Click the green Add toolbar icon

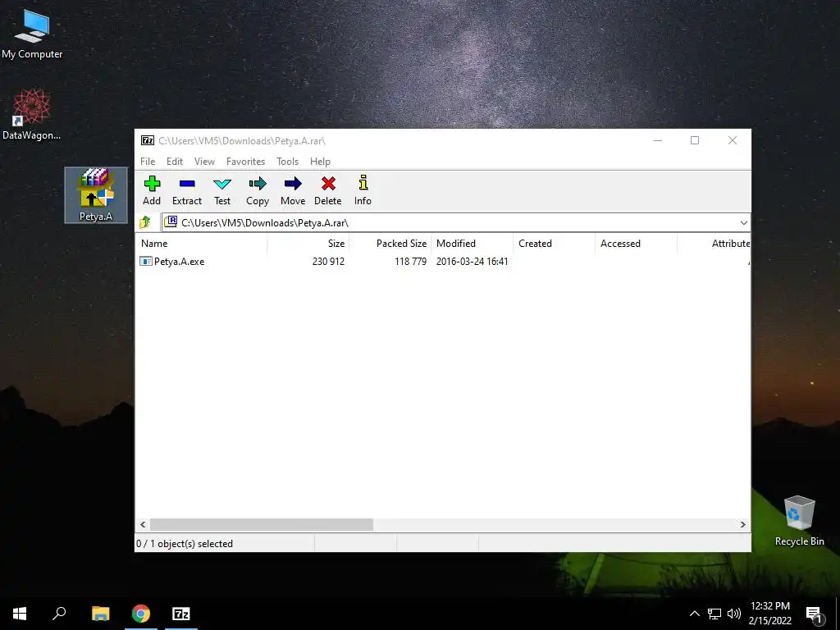click(152, 184)
